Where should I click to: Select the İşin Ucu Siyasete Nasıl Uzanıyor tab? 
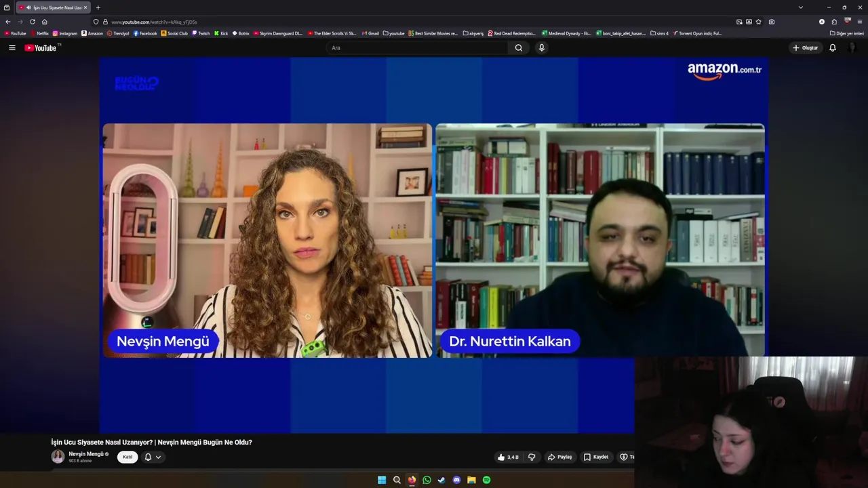tap(52, 7)
